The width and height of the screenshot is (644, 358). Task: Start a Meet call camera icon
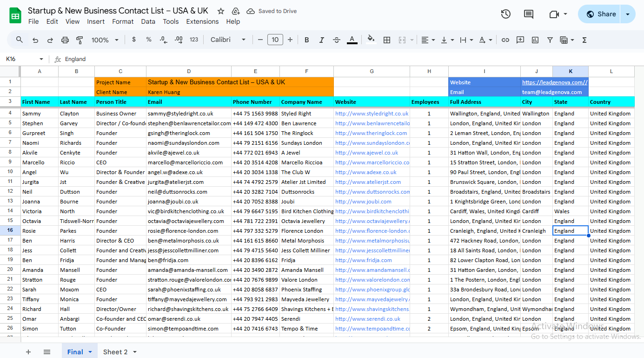pyautogui.click(x=554, y=14)
